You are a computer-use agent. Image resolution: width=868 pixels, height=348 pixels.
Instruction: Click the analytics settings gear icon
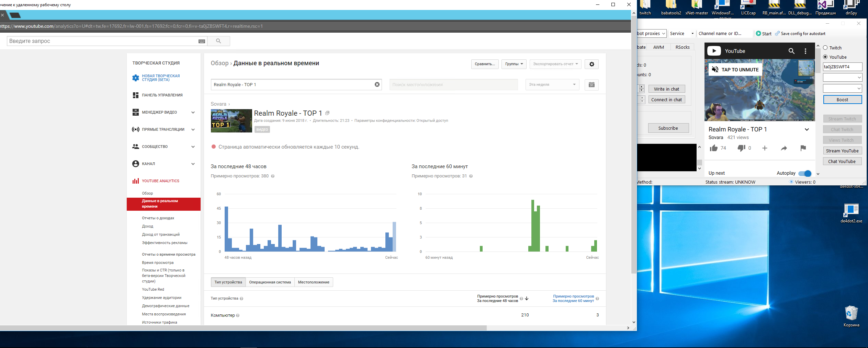(591, 64)
